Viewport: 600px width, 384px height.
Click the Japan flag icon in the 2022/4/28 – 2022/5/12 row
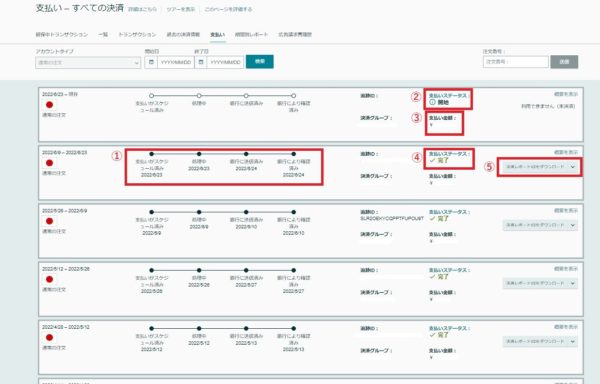click(49, 337)
